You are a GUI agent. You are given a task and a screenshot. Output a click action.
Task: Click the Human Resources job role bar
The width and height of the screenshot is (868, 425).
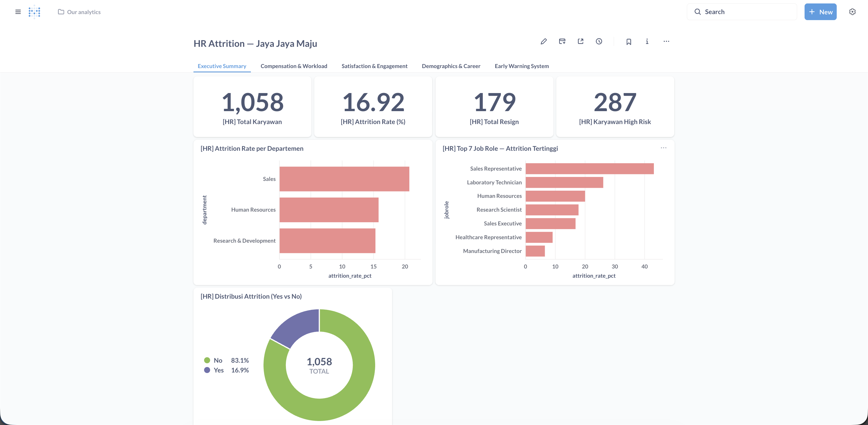[555, 196]
